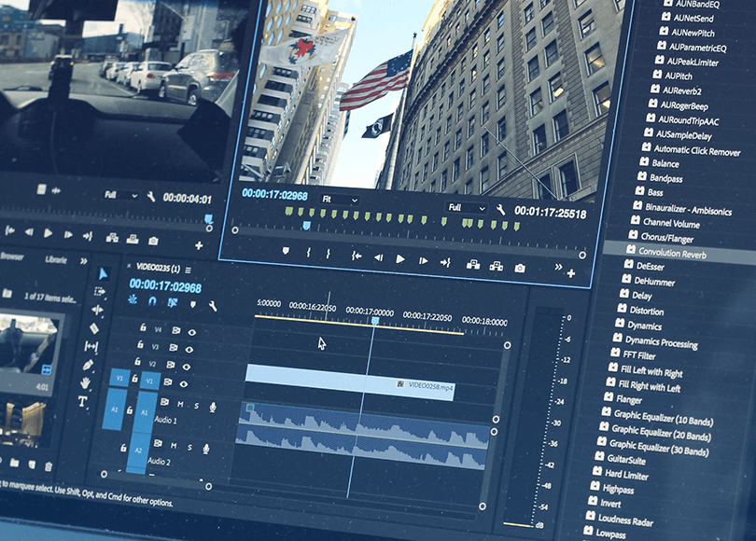Click the timeline timecode 00:00:17:02968
The image size is (756, 541).
(x=165, y=286)
